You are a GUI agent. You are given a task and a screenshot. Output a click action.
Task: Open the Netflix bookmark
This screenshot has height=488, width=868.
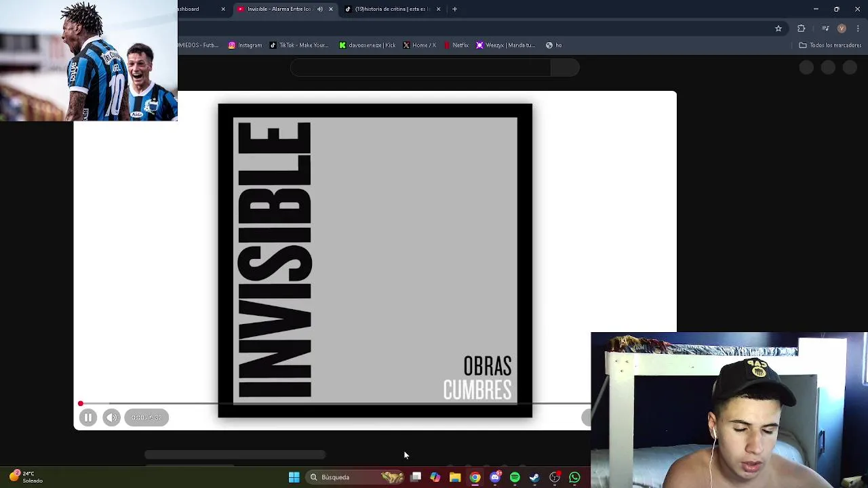point(456,45)
